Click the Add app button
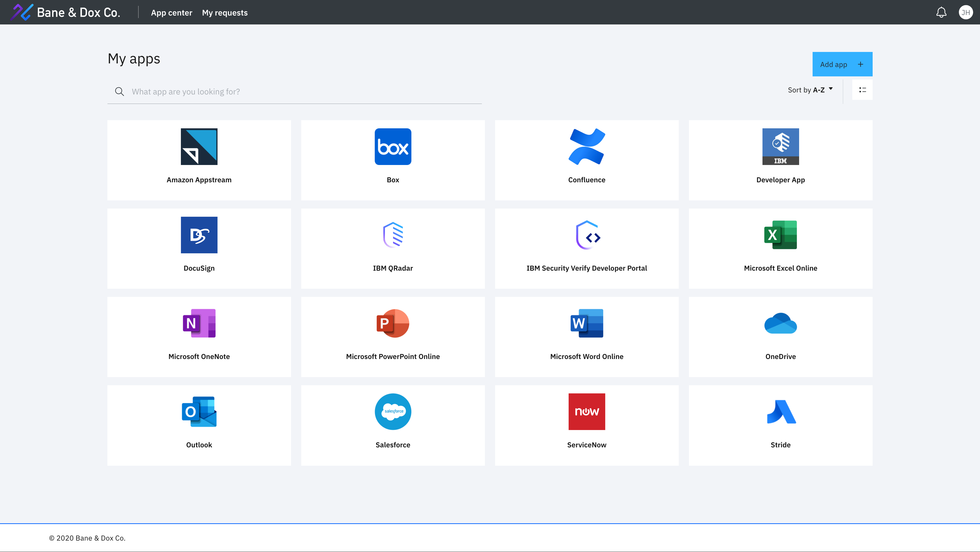Viewport: 980px width, 552px height. 842,64
